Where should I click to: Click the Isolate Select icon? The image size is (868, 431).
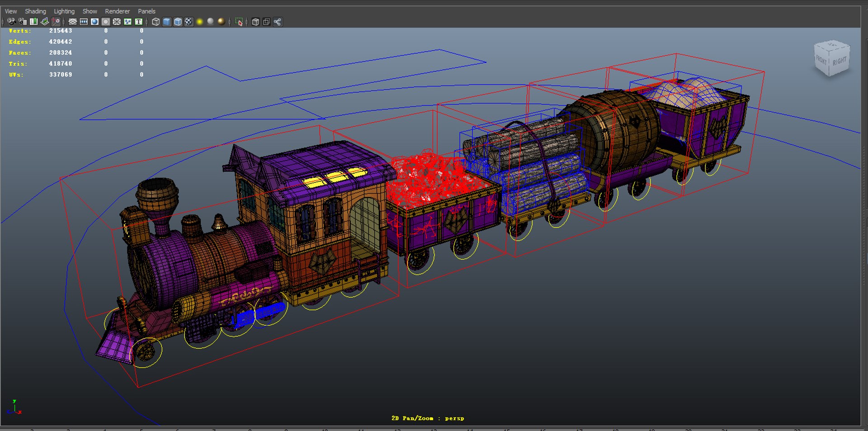pyautogui.click(x=239, y=22)
